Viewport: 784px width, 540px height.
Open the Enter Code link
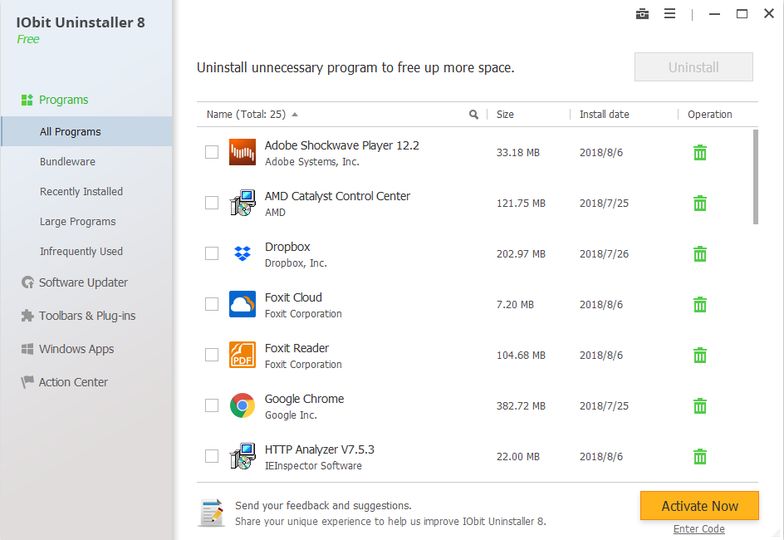pyautogui.click(x=699, y=529)
